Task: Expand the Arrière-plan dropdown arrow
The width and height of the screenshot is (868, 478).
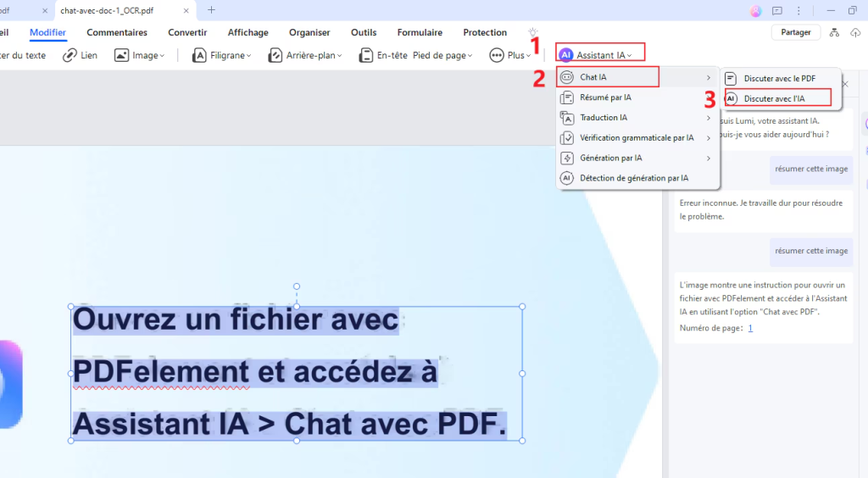Action: pos(339,56)
